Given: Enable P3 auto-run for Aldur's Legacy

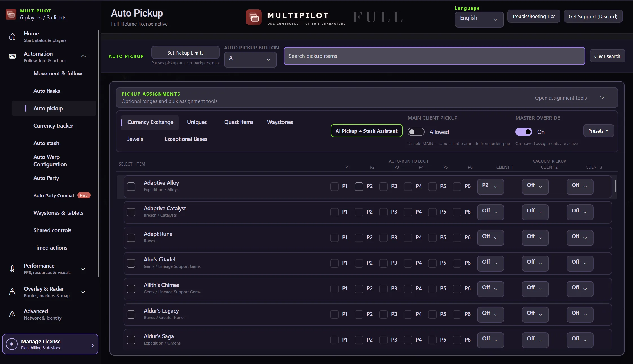Looking at the screenshot, I should tap(383, 314).
